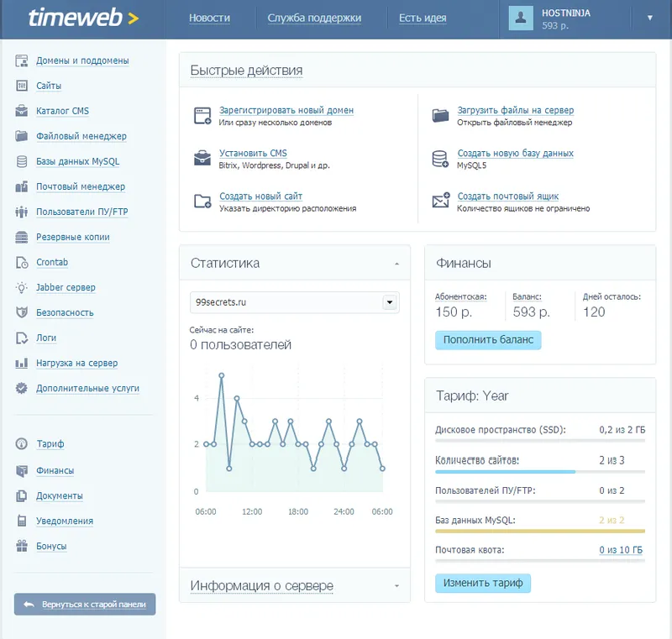Click the Бонусы gift icon
The height and width of the screenshot is (639, 672).
pyautogui.click(x=22, y=546)
